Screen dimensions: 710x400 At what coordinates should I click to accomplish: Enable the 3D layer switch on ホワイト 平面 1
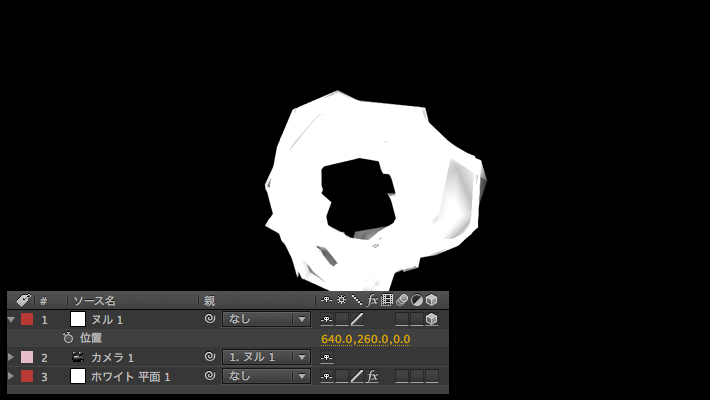(431, 376)
